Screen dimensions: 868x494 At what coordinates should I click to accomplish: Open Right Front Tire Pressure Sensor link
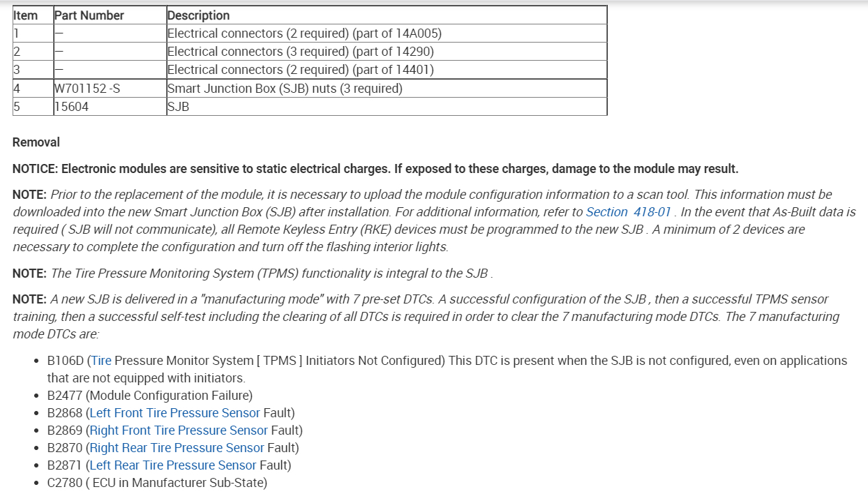pyautogui.click(x=179, y=431)
